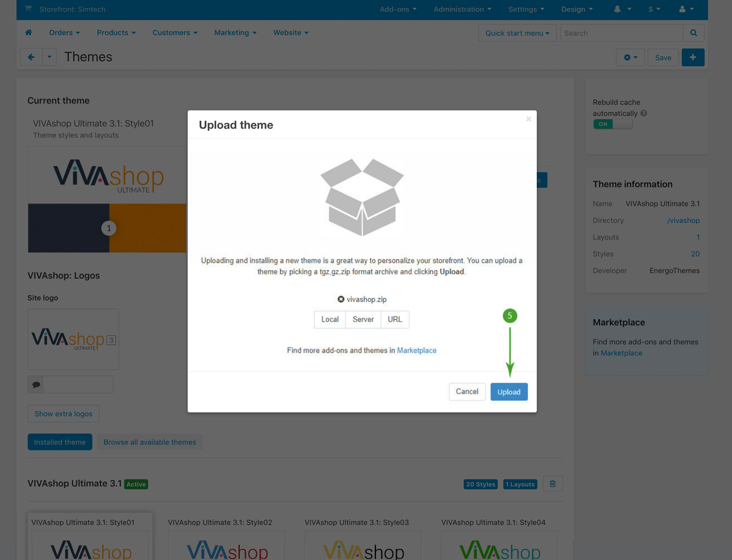This screenshot has width=732, height=560.
Task: Click Show extra logos button
Action: pyautogui.click(x=63, y=414)
